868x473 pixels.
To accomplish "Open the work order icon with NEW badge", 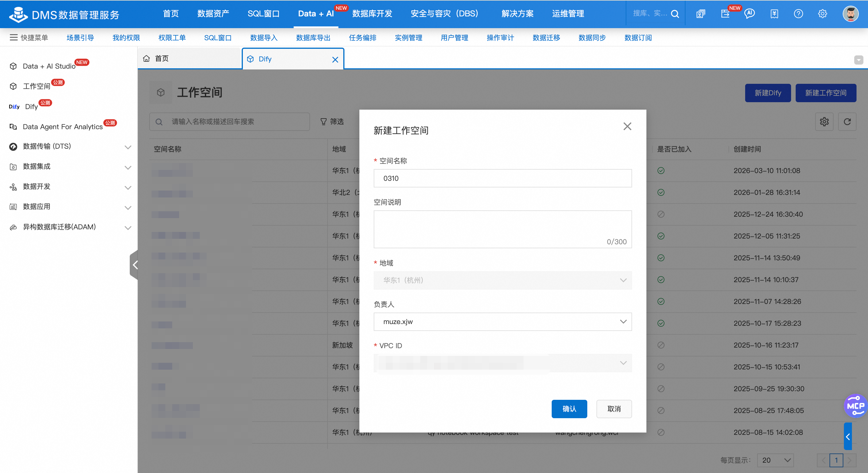I will pyautogui.click(x=725, y=14).
